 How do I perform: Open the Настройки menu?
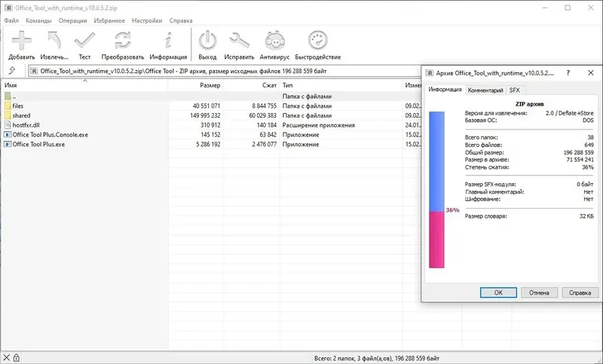pyautogui.click(x=147, y=21)
